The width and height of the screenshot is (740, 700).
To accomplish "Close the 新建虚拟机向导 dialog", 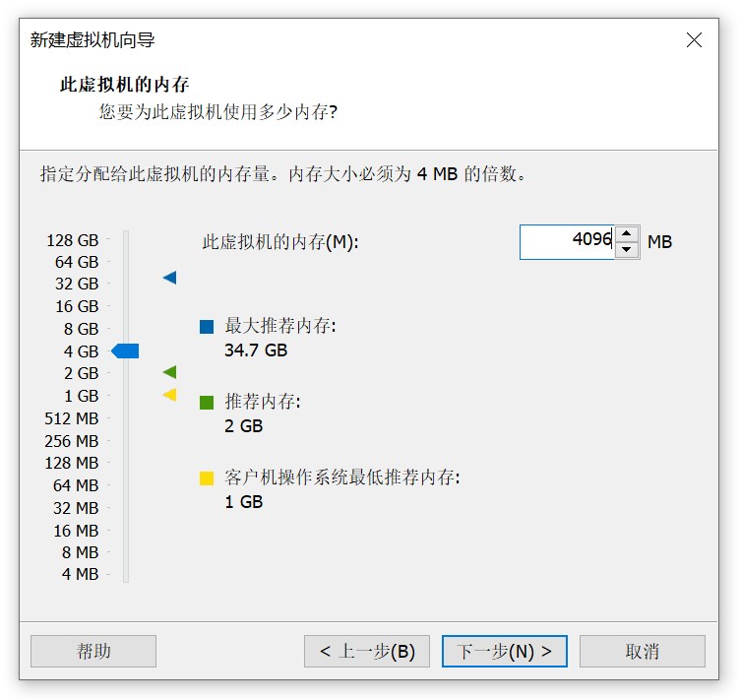I will coord(694,40).
